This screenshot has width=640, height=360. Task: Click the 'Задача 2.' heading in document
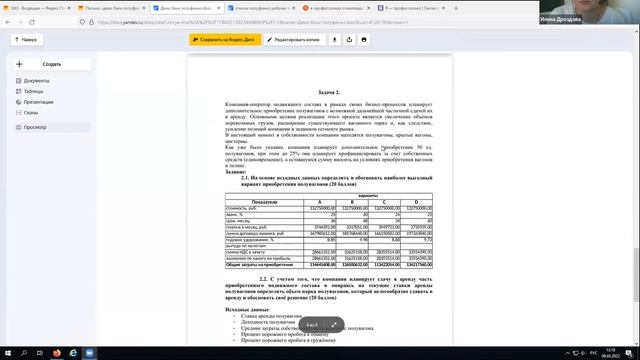pyautogui.click(x=329, y=93)
